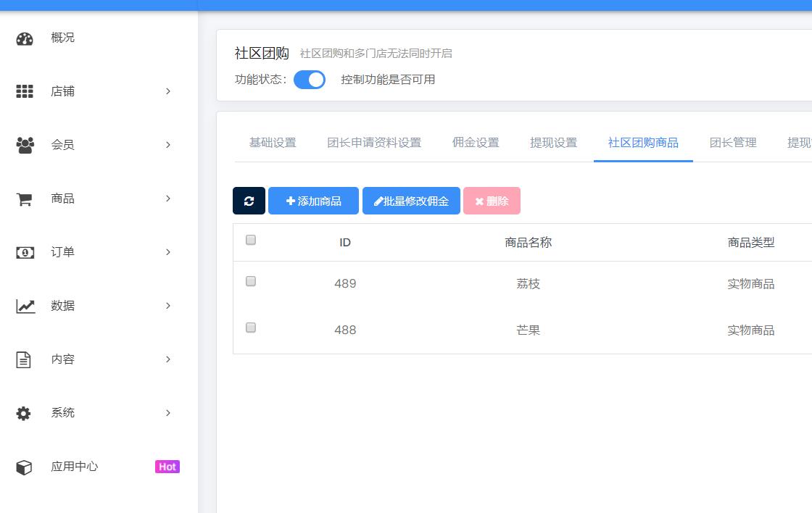Open the 基础设置 tab
Image resolution: width=812 pixels, height=513 pixels.
pos(273,143)
